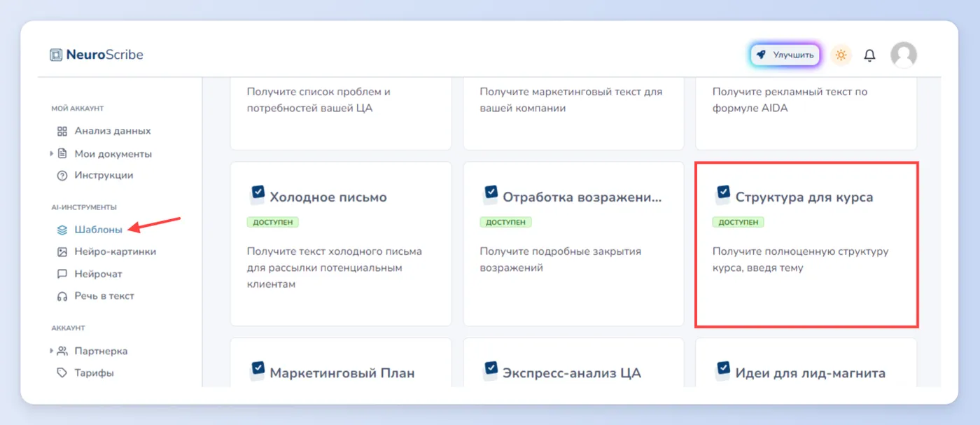
Task: Click the Партнерка people icon
Action: click(x=62, y=351)
